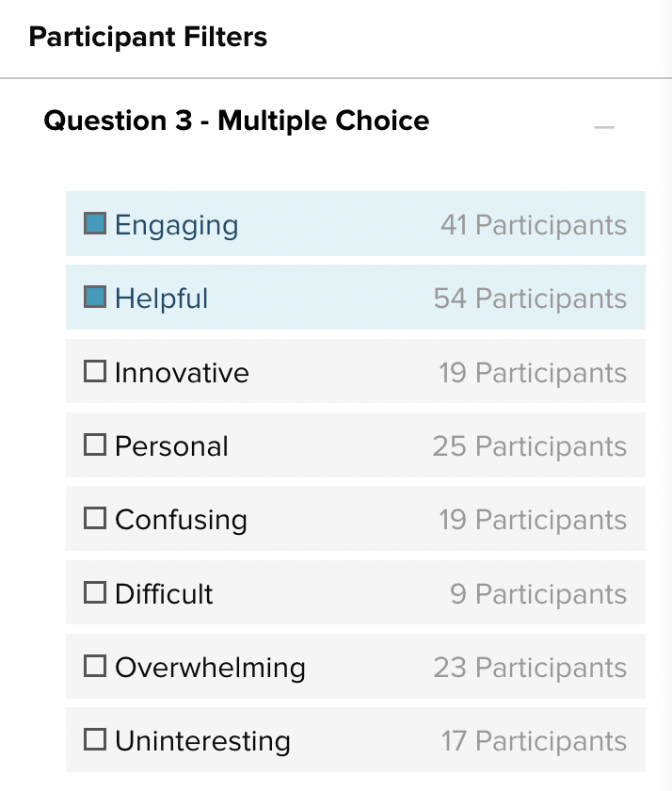Screen dimensions: 672x791
Task: Click the 25 Participants count
Action: 529,446
